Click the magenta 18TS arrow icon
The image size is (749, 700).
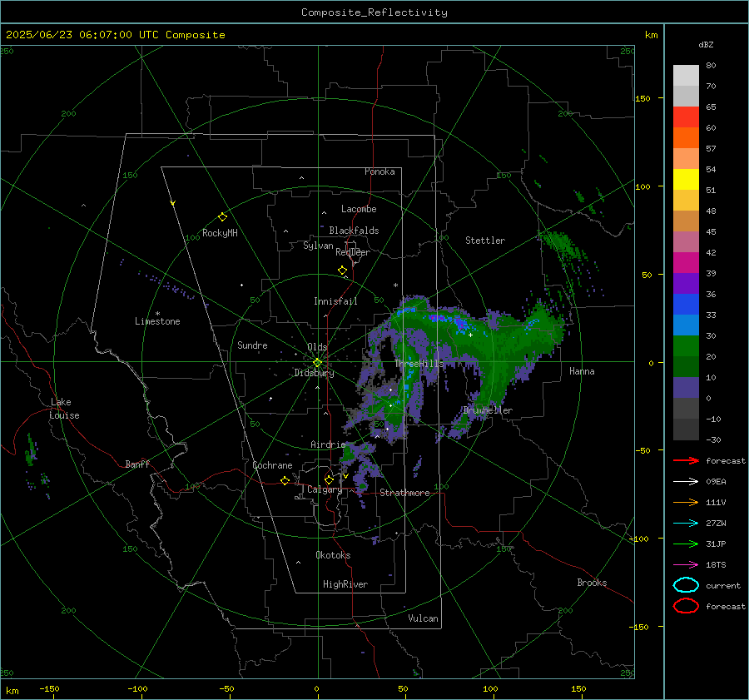pos(686,565)
